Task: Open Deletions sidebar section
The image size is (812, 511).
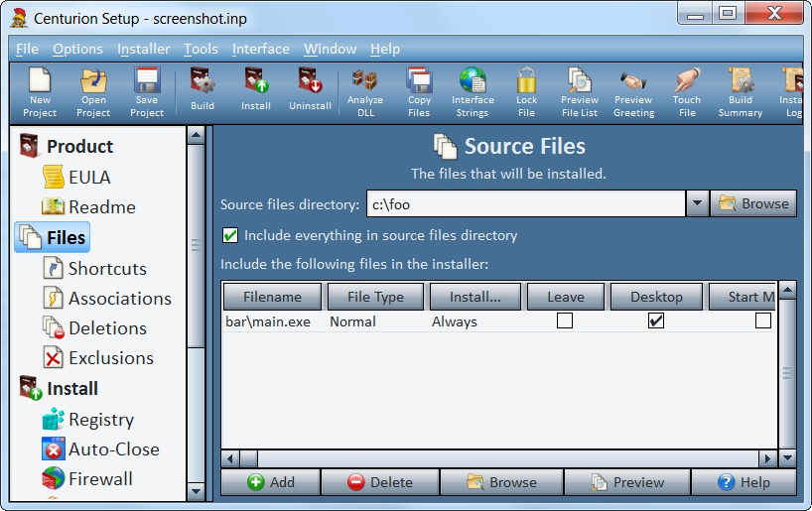Action: (x=94, y=327)
